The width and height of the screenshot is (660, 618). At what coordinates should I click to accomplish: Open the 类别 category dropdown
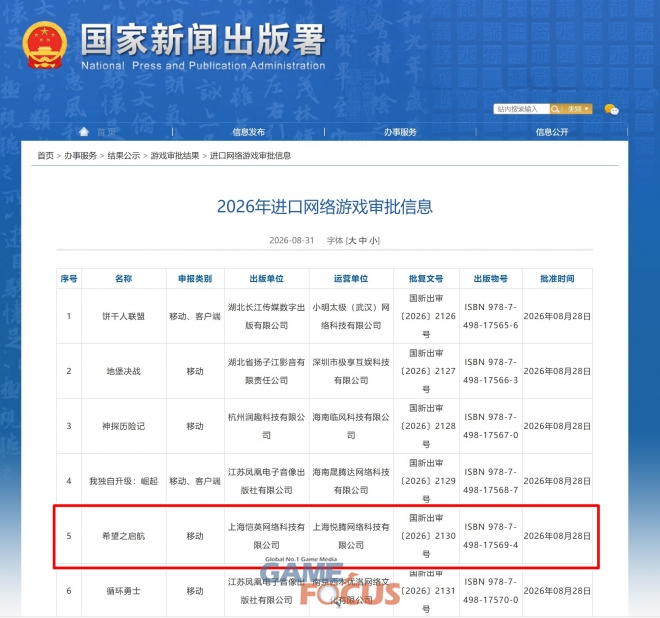[x=577, y=109]
